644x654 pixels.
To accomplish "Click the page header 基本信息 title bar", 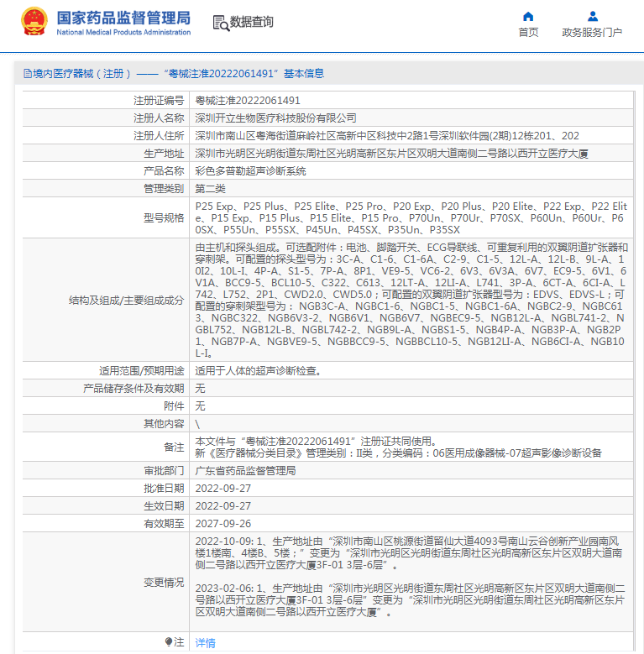I will 328,74.
